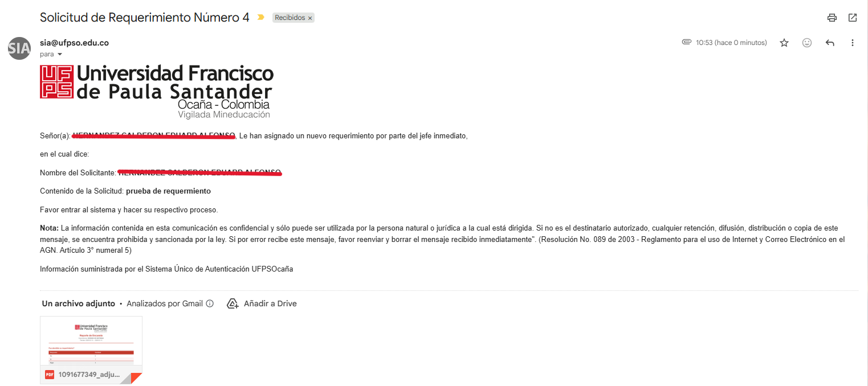Image resolution: width=868 pixels, height=386 pixels.
Task: Reply to the email with the arrow icon
Action: (830, 43)
